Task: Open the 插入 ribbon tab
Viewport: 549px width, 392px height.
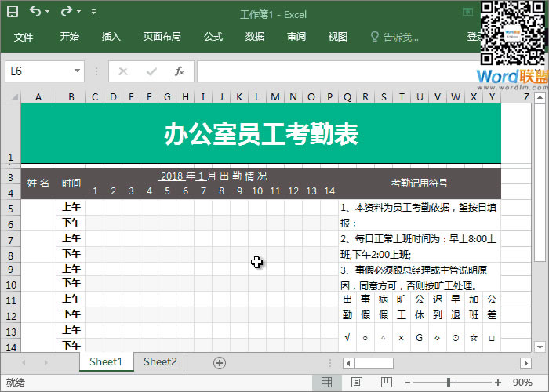Action: (111, 37)
